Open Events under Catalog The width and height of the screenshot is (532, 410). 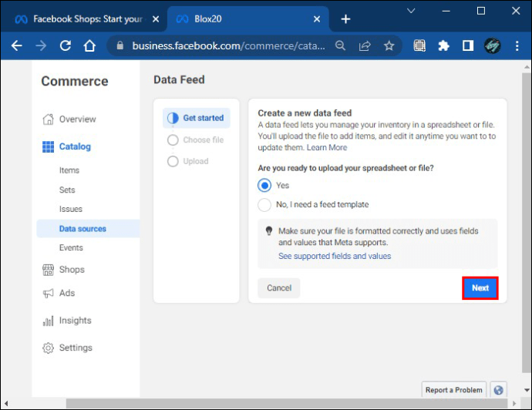(x=71, y=247)
